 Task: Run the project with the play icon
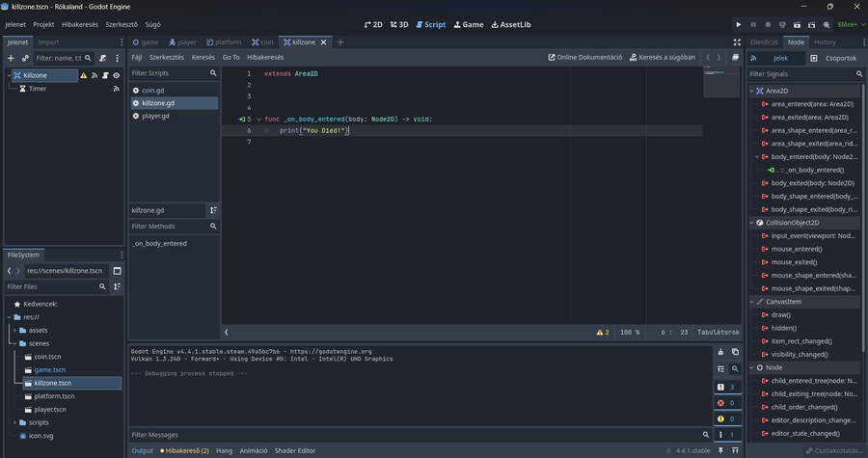(x=739, y=24)
